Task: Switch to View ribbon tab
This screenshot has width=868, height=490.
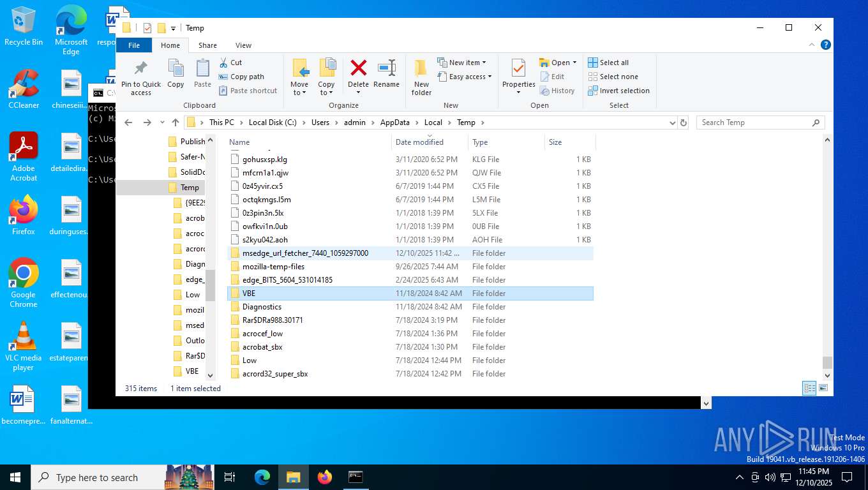Action: pos(243,45)
